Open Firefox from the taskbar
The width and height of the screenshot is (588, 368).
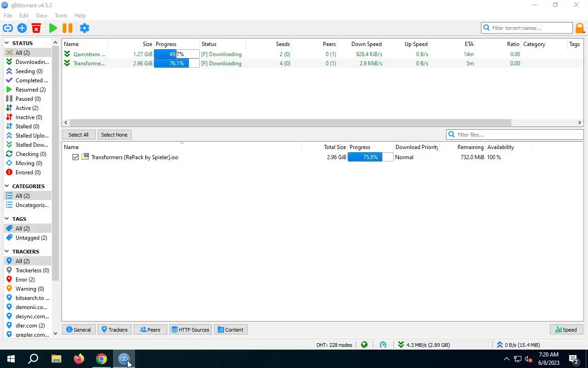(x=79, y=359)
